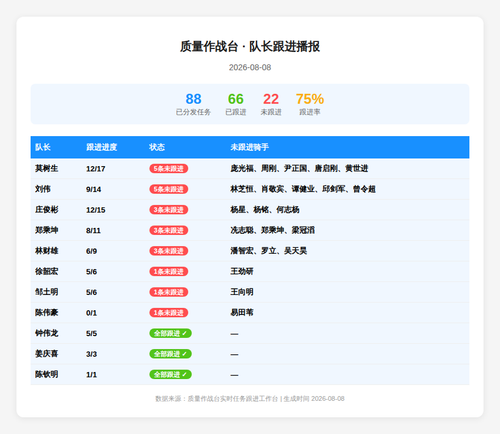Click the title 质量作战台 · 队长跟进播报
Image resolution: width=500 pixels, height=434 pixels.
[250, 46]
